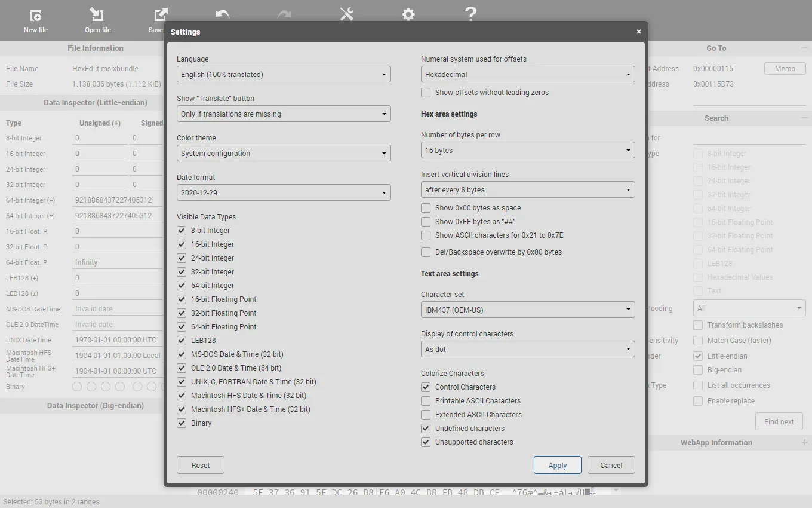812x508 pixels.
Task: Check Enable replace option
Action: click(x=698, y=401)
